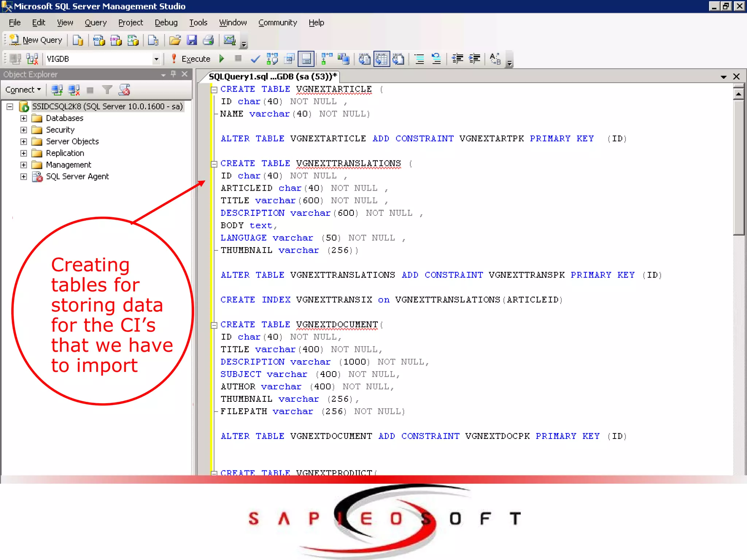The width and height of the screenshot is (747, 560).
Task: Click the Open File folder icon
Action: click(x=175, y=40)
